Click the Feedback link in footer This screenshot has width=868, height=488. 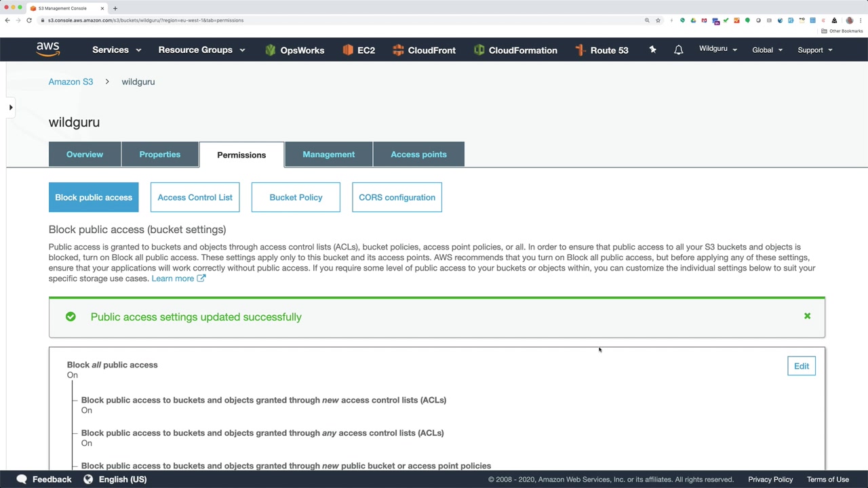tap(52, 479)
